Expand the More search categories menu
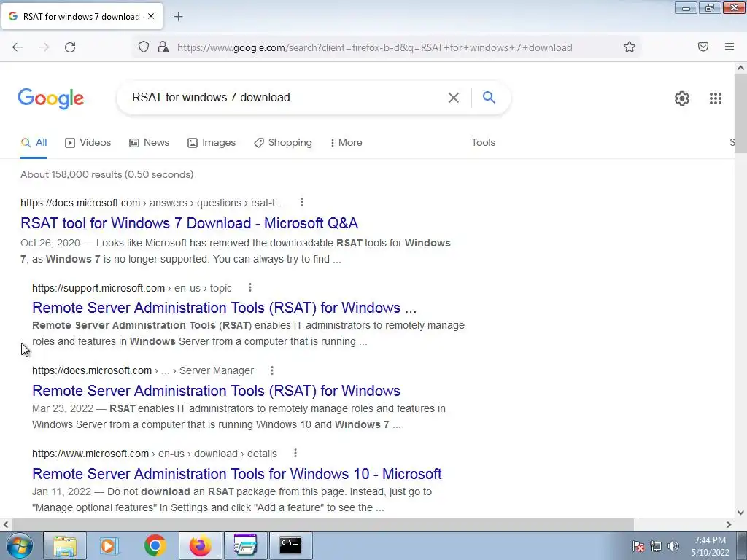This screenshot has width=747, height=560. tap(347, 142)
